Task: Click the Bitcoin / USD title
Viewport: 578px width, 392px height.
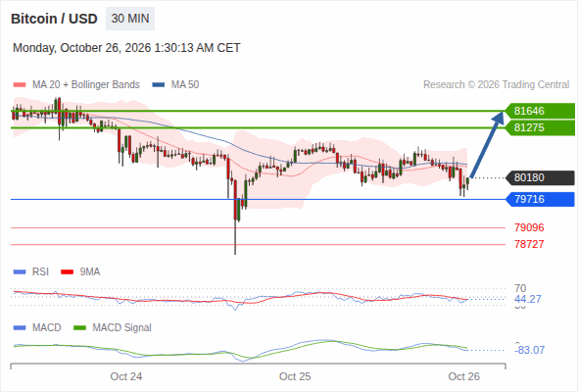Action: click(x=54, y=19)
